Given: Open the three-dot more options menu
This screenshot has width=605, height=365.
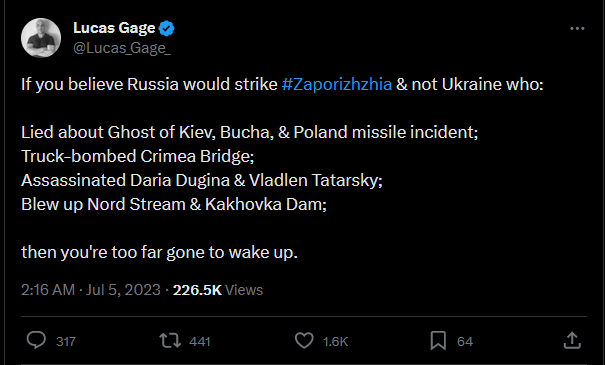Looking at the screenshot, I should pyautogui.click(x=577, y=29).
